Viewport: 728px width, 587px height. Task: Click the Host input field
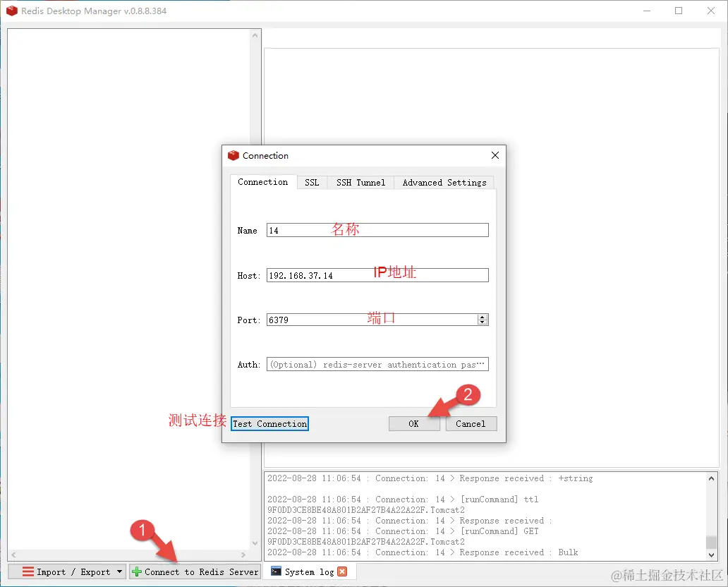click(x=377, y=275)
